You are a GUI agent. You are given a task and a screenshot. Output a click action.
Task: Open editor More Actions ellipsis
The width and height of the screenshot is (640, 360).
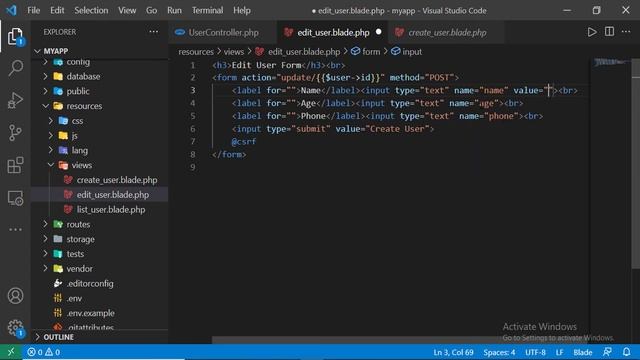tap(626, 32)
